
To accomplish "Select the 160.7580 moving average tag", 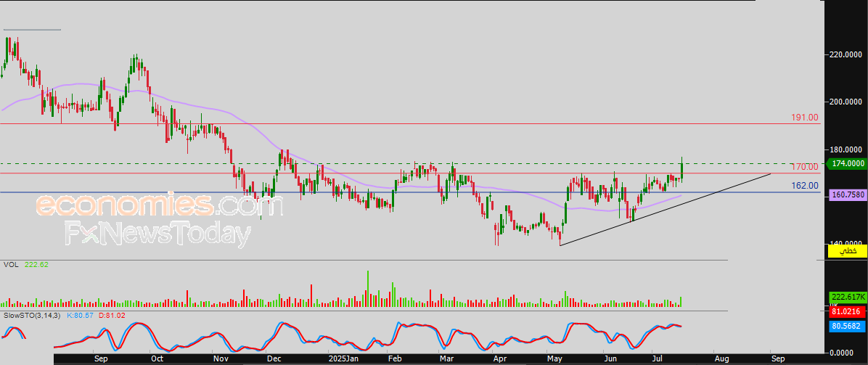I will [x=847, y=194].
